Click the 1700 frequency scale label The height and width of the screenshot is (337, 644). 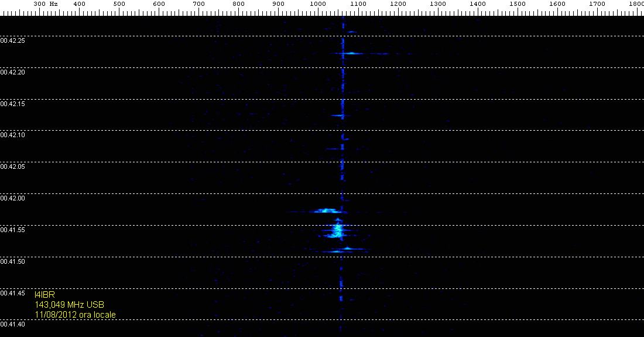point(597,4)
